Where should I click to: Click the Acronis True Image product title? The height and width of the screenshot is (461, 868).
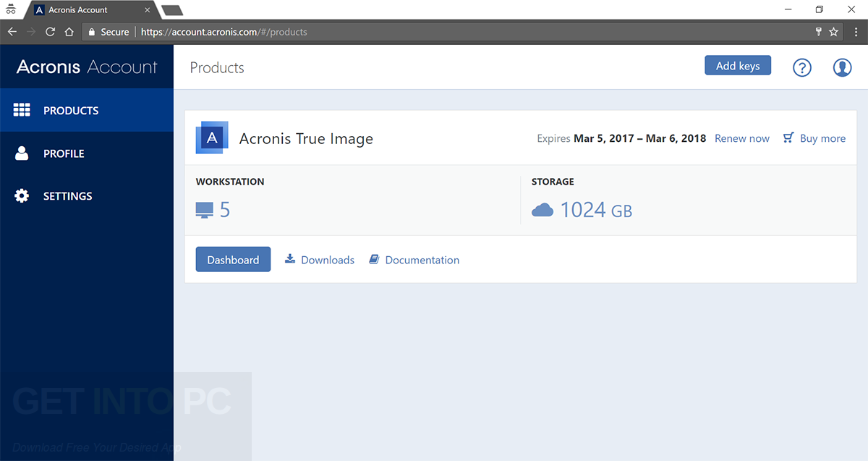[306, 139]
